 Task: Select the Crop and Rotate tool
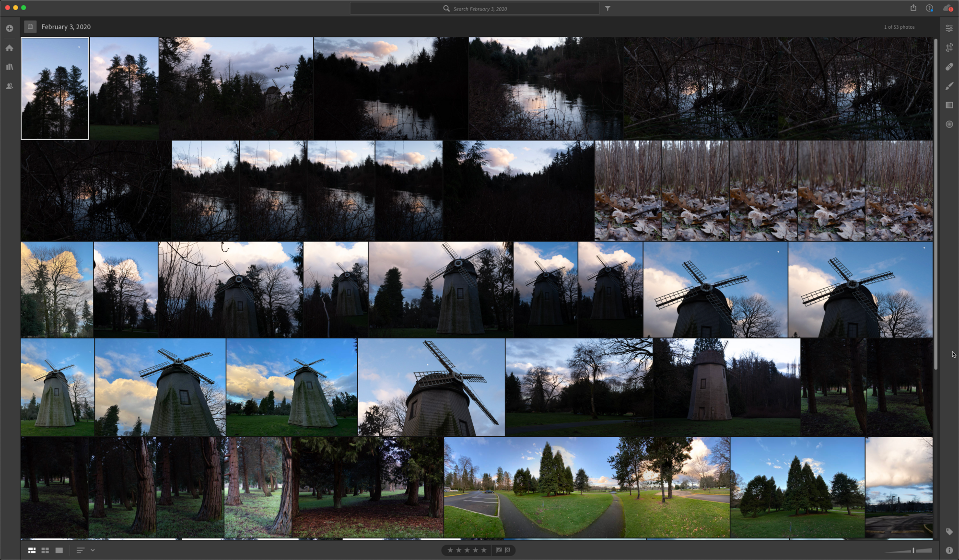point(949,47)
